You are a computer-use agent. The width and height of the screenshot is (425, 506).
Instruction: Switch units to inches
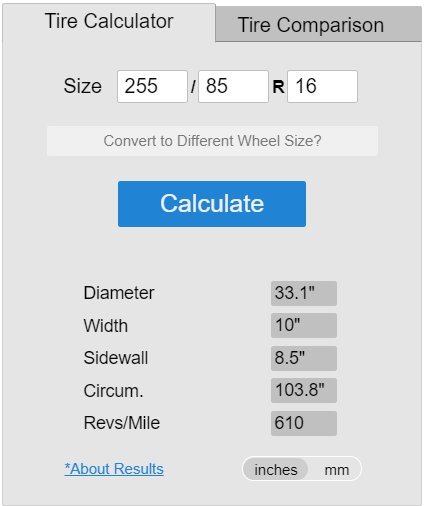pos(275,470)
